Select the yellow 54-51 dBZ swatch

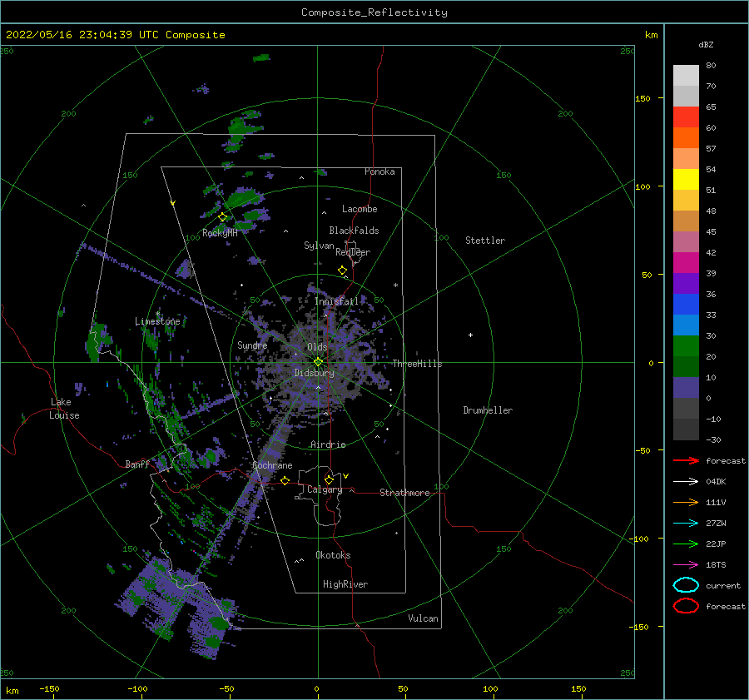pos(686,179)
